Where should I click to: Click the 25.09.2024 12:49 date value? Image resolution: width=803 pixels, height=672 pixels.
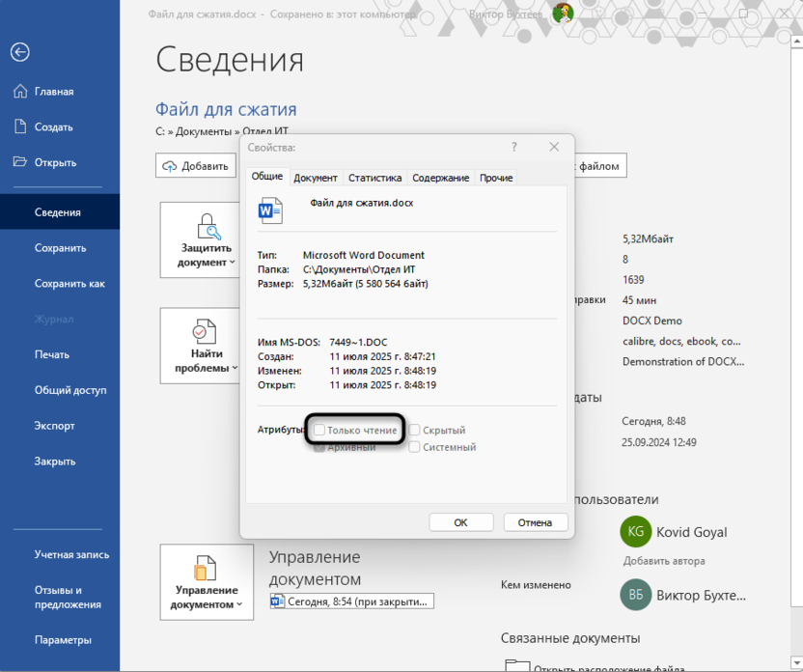658,442
